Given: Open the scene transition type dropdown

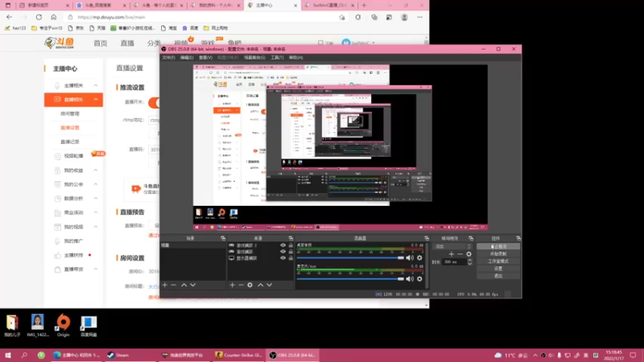Looking at the screenshot, I should tap(453, 246).
